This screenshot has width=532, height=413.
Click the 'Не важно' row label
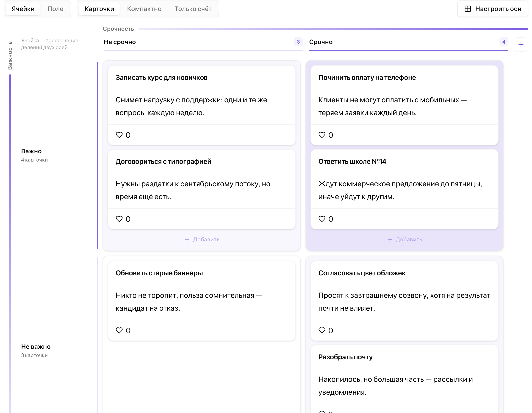pos(36,347)
